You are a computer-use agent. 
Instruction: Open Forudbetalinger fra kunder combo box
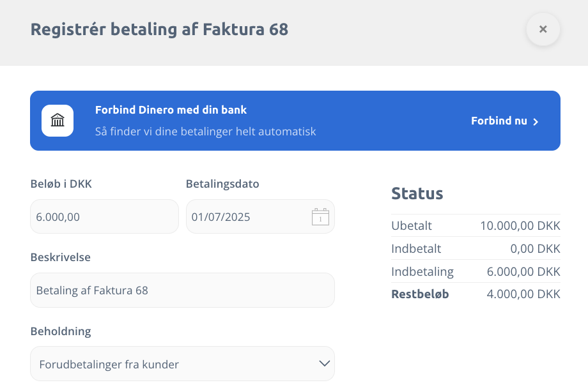(x=182, y=363)
